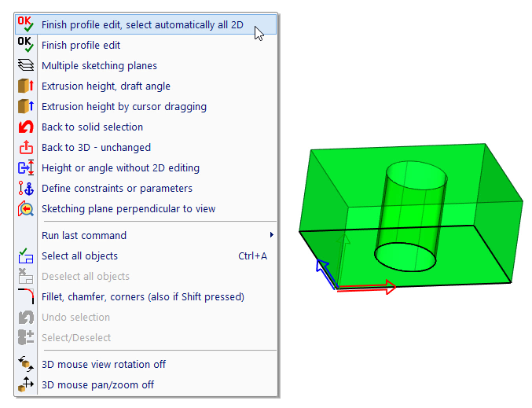The width and height of the screenshot is (532, 408).
Task: Choose Height or angle without 2D editing
Action: (x=120, y=168)
